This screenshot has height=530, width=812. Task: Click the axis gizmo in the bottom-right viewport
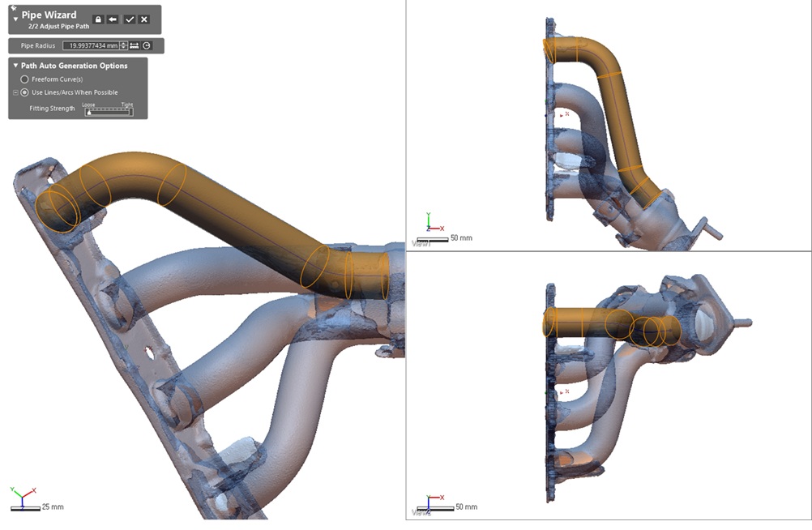pos(427,496)
